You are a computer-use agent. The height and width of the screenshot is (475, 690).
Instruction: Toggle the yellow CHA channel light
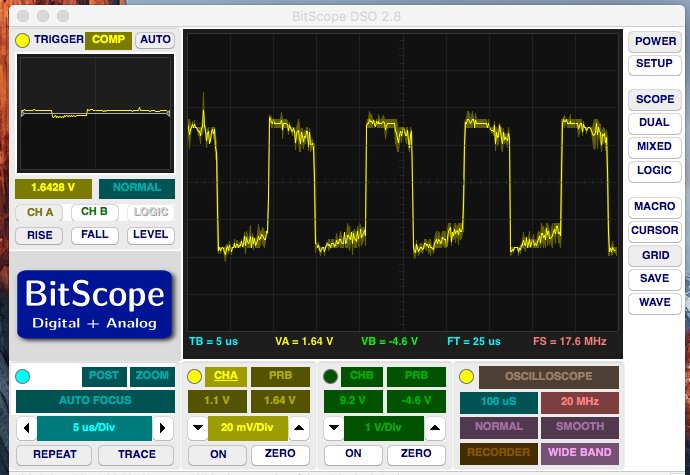tap(195, 376)
